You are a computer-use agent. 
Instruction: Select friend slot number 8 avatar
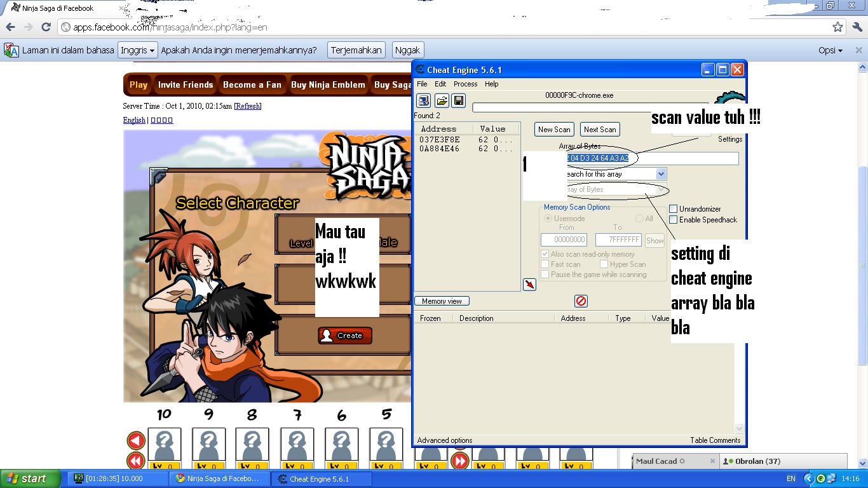(x=252, y=445)
